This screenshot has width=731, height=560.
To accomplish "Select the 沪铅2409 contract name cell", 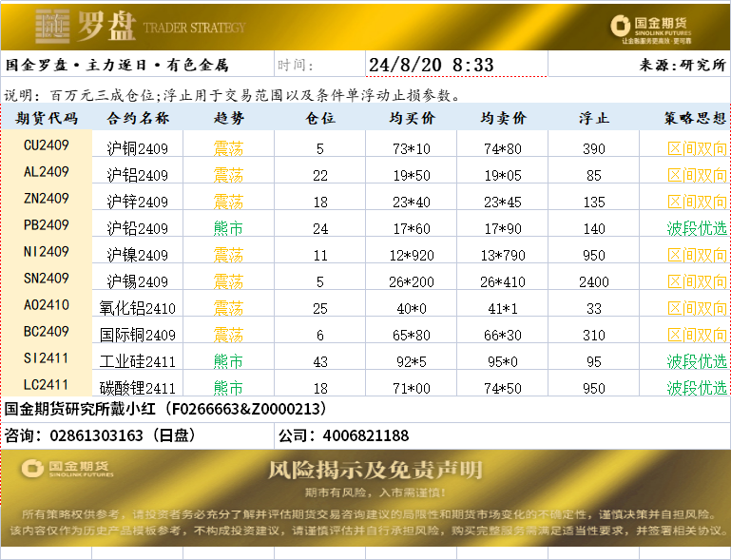I will click(138, 223).
